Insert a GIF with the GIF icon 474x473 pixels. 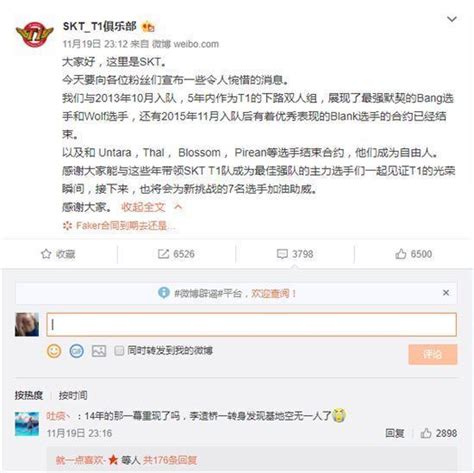pos(76,351)
